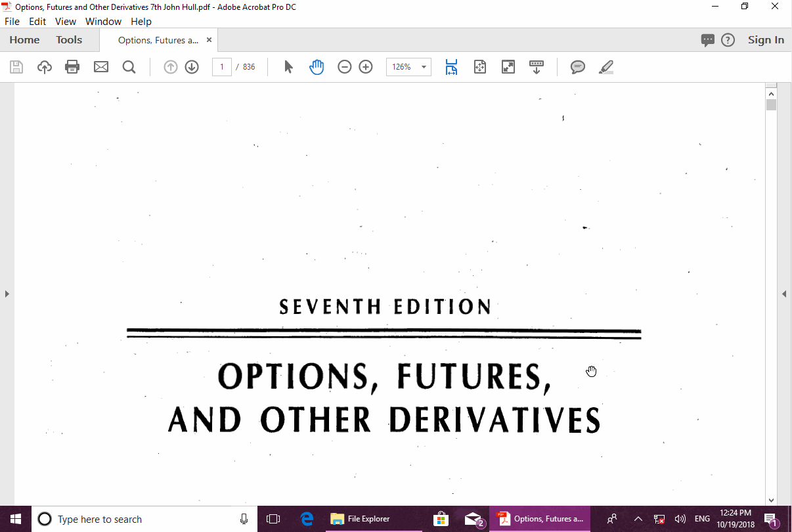Viewport: 792px width, 532px height.
Task: Open Task View on taskbar
Action: pos(273,519)
